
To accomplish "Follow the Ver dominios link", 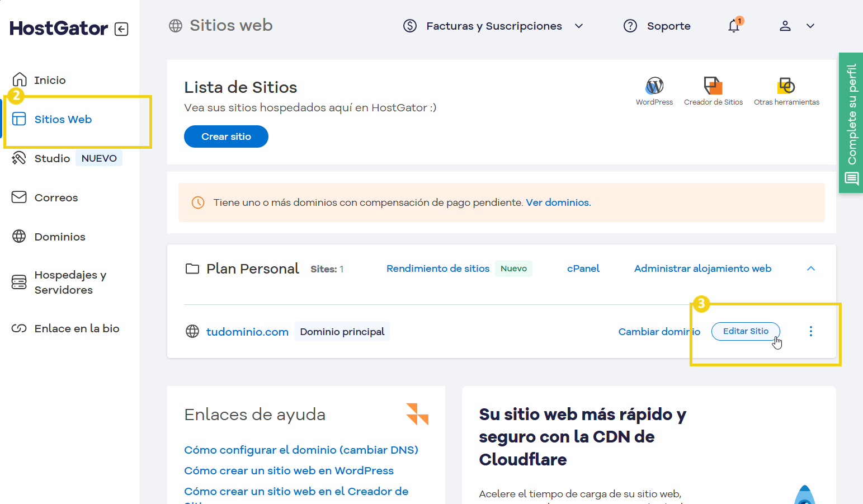I will 558,202.
